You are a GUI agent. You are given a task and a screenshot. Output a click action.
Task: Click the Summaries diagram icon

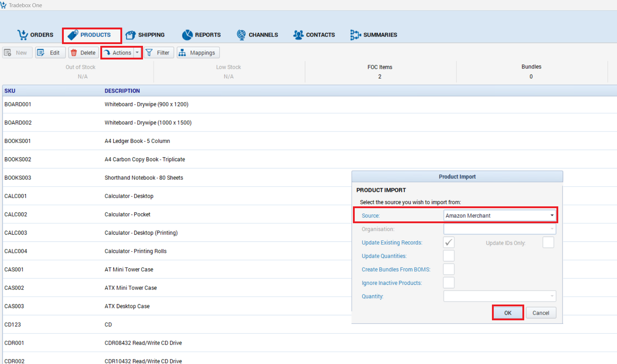[355, 35]
